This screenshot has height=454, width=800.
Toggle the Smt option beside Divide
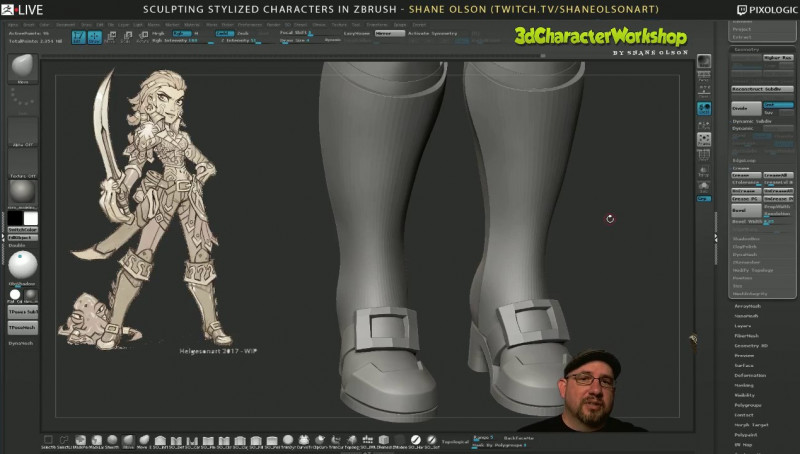tap(778, 105)
